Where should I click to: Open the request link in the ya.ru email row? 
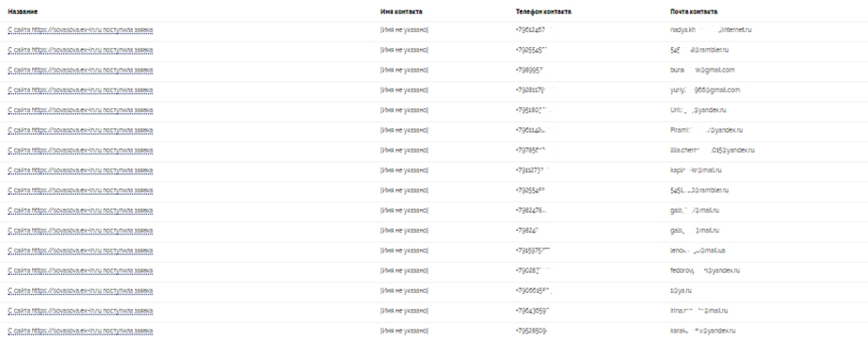tap(80, 291)
